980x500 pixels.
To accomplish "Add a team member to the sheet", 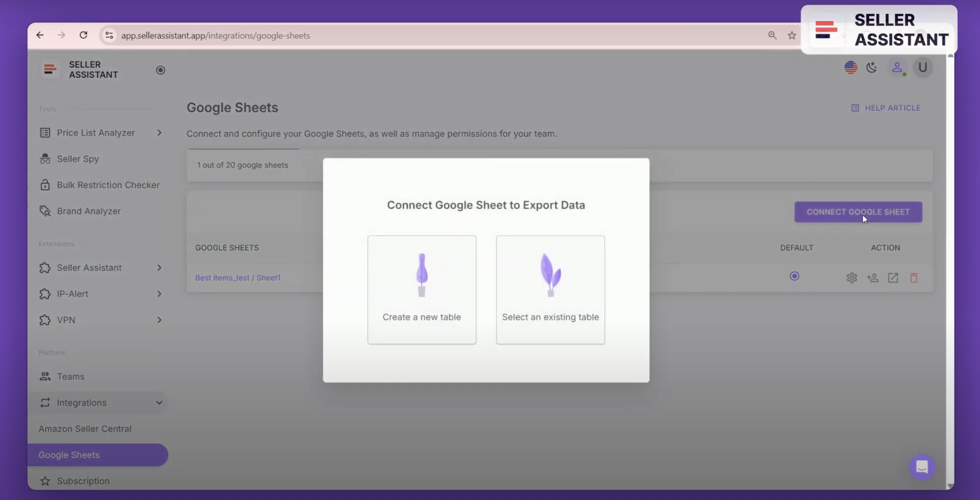I will pos(873,277).
